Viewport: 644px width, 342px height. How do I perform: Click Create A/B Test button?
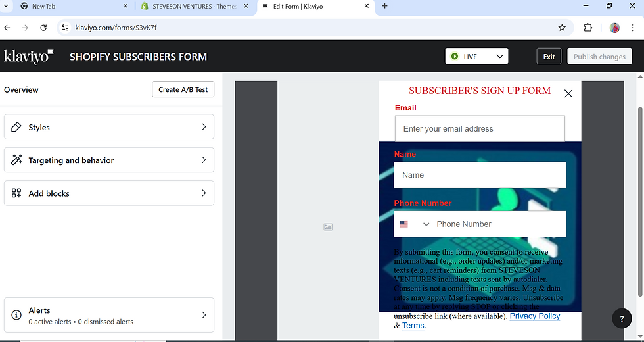183,89
